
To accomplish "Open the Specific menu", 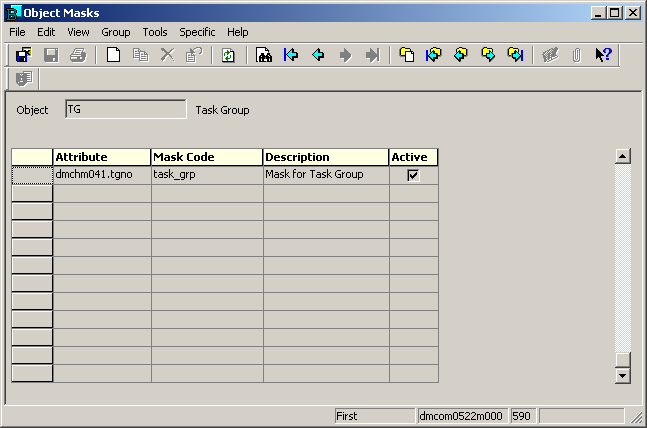I will 197,32.
